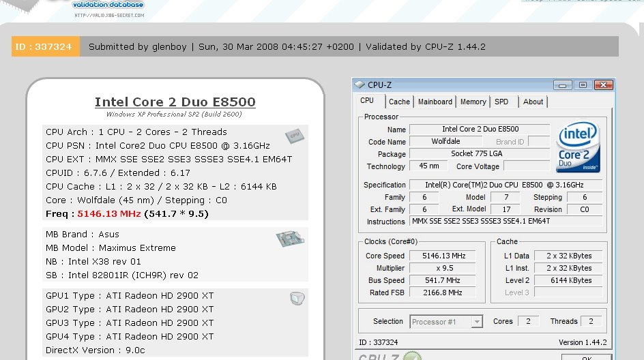This screenshot has height=360, width=644.
Task: Click the CPU chip icon in specs panel
Action: pyautogui.click(x=295, y=135)
